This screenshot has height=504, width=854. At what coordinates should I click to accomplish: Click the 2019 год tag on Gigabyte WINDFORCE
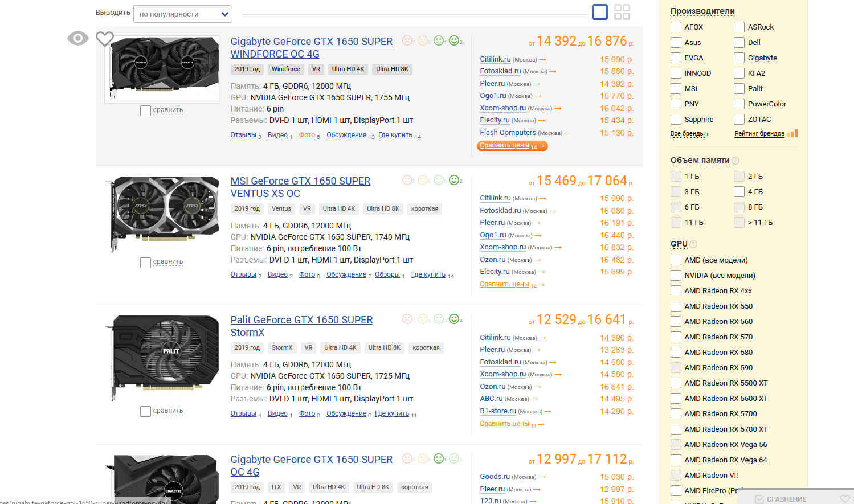coord(247,69)
